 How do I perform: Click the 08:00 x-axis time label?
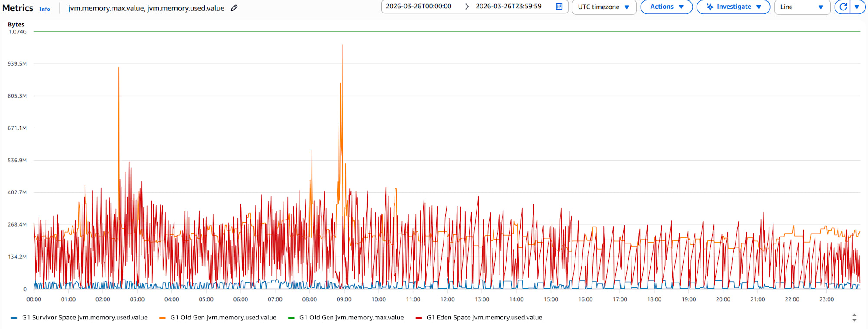click(x=309, y=299)
